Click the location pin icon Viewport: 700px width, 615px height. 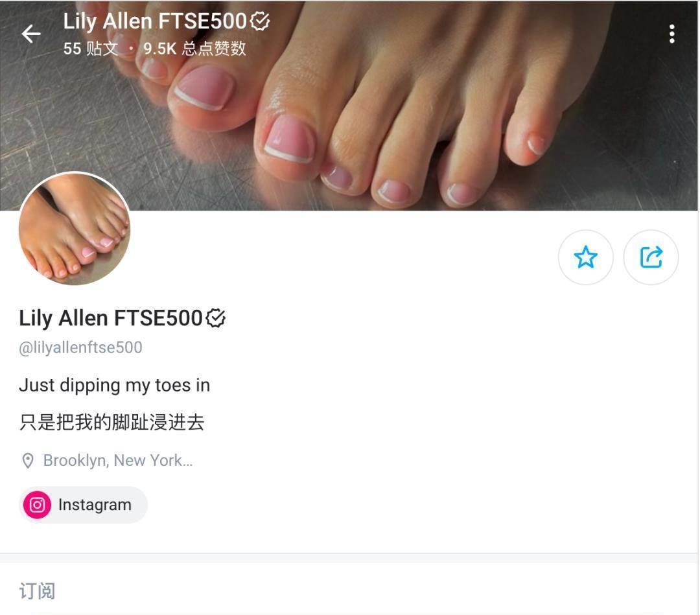(x=28, y=461)
